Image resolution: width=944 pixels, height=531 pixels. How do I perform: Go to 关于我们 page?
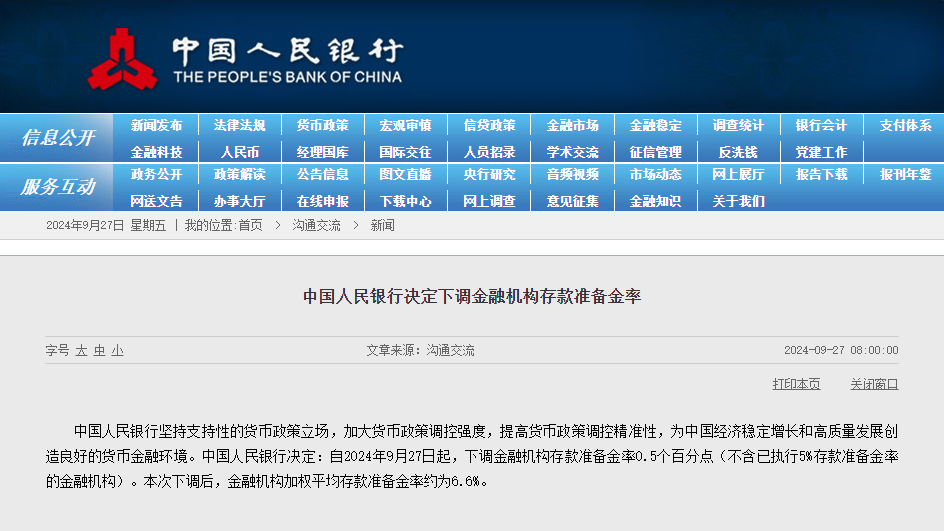[738, 200]
